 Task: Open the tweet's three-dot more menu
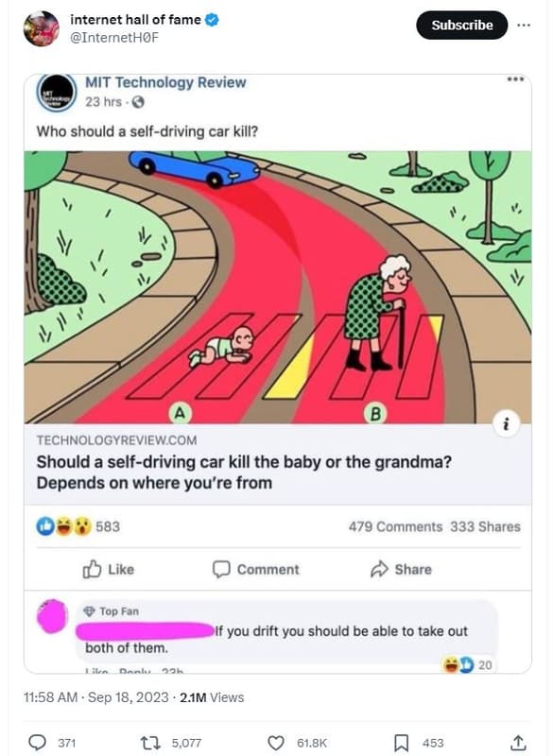point(524,26)
